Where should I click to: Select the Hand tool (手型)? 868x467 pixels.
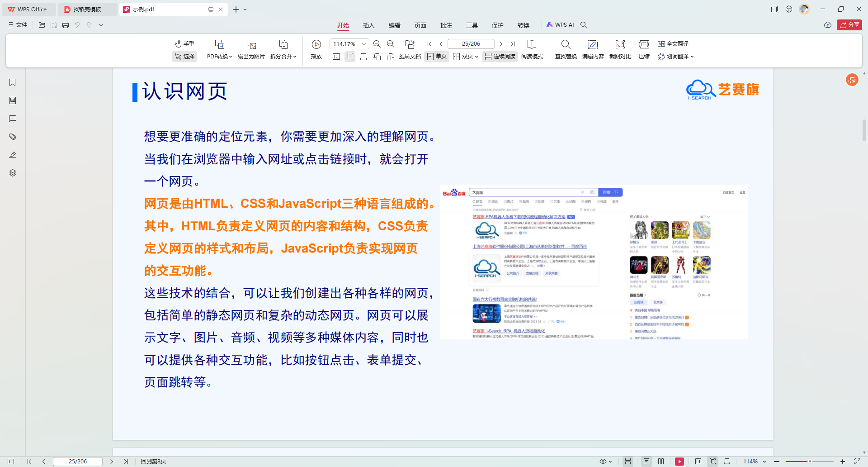click(x=184, y=44)
